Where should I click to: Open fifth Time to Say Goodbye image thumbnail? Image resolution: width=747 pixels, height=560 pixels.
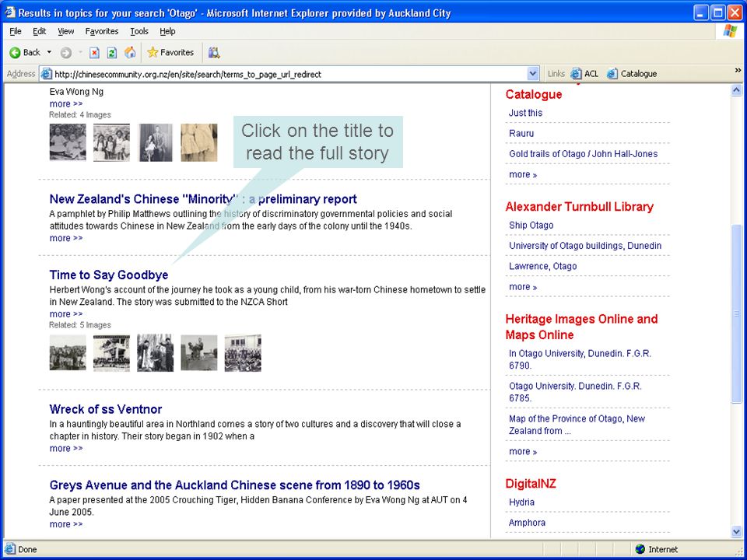coord(243,353)
